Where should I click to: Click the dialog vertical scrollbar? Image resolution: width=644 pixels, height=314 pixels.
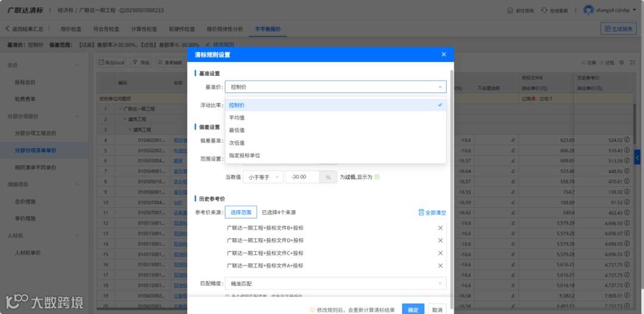[x=452, y=189]
